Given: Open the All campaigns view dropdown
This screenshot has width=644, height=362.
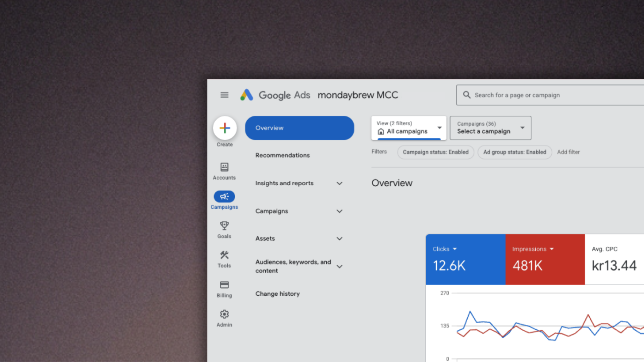Looking at the screenshot, I should tap(409, 128).
